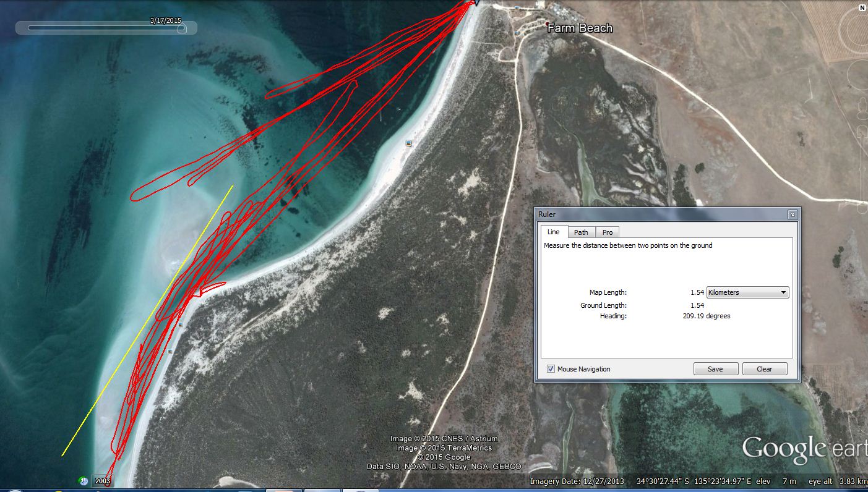Switch to the Path tab in Ruler

pos(581,232)
